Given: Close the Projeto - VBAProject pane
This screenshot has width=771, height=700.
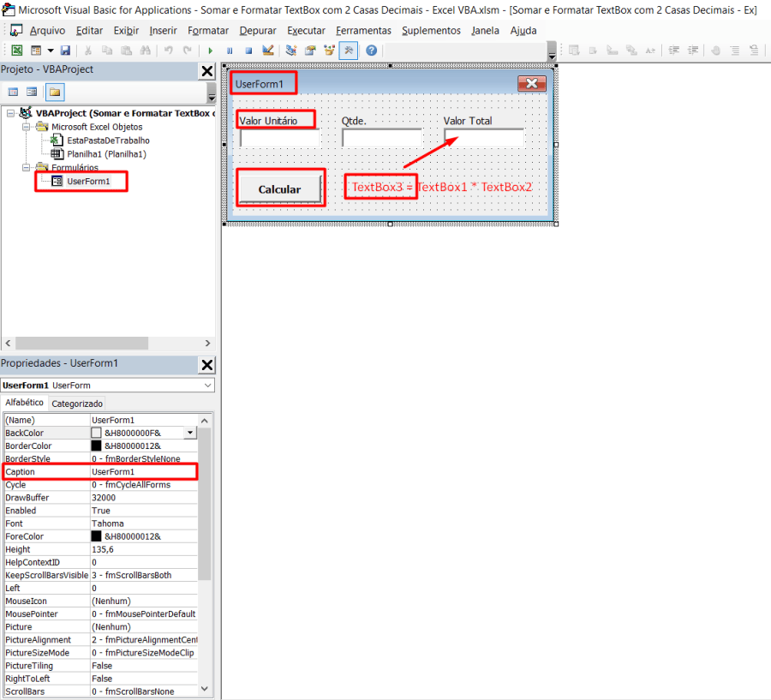Looking at the screenshot, I should click(207, 71).
